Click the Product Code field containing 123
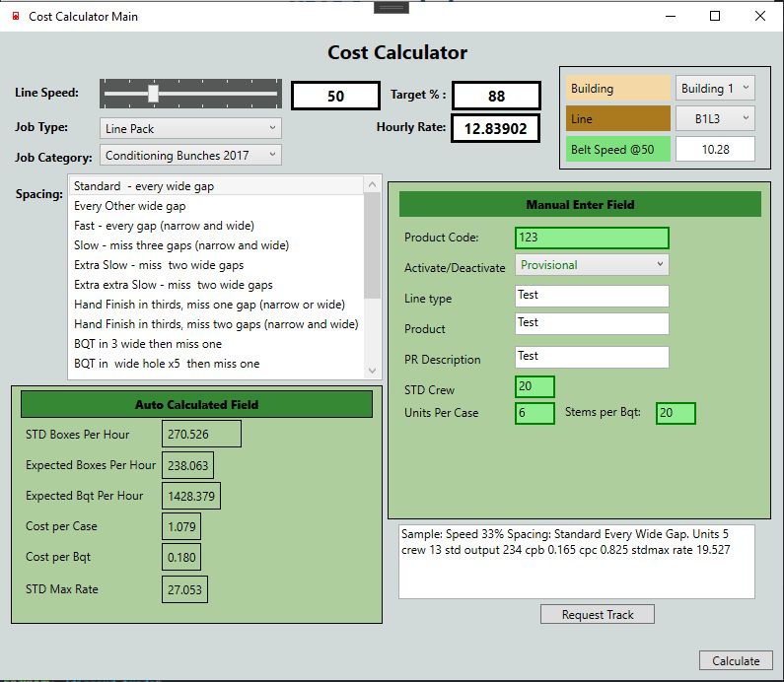The width and height of the screenshot is (784, 682). [x=592, y=238]
